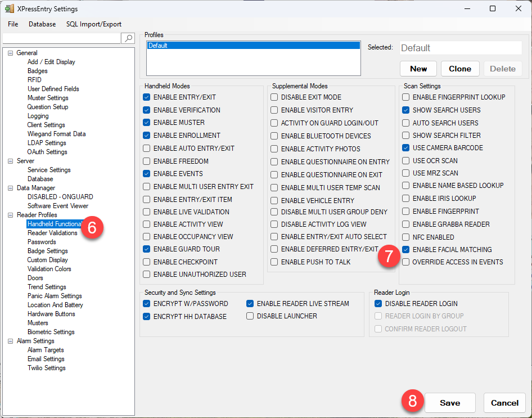
Task: Click the Selected profile name field
Action: [461, 48]
